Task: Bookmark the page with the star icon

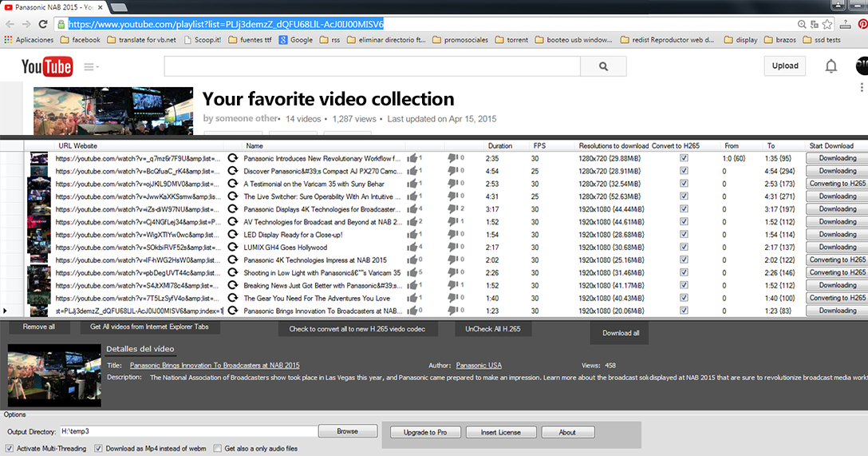Action: [827, 25]
